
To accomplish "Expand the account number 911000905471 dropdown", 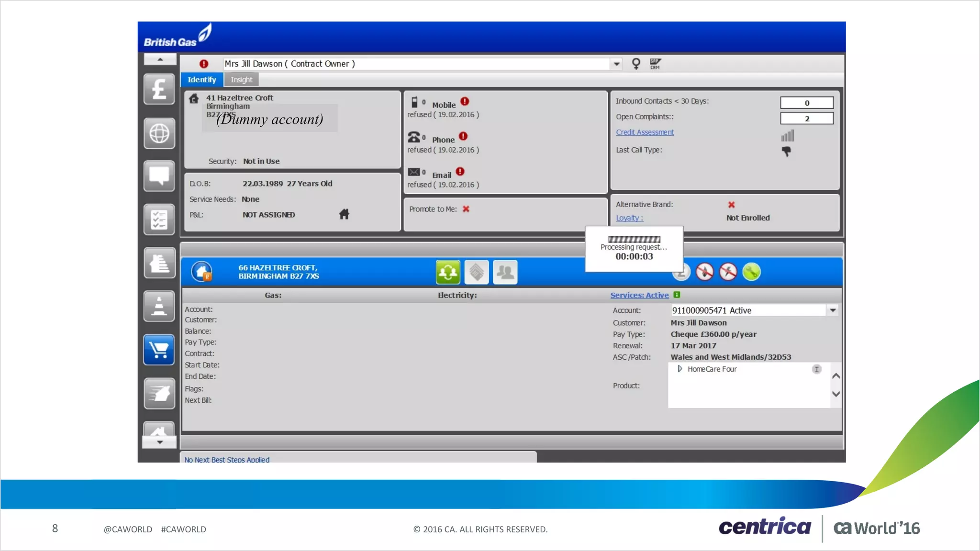I will [x=833, y=310].
